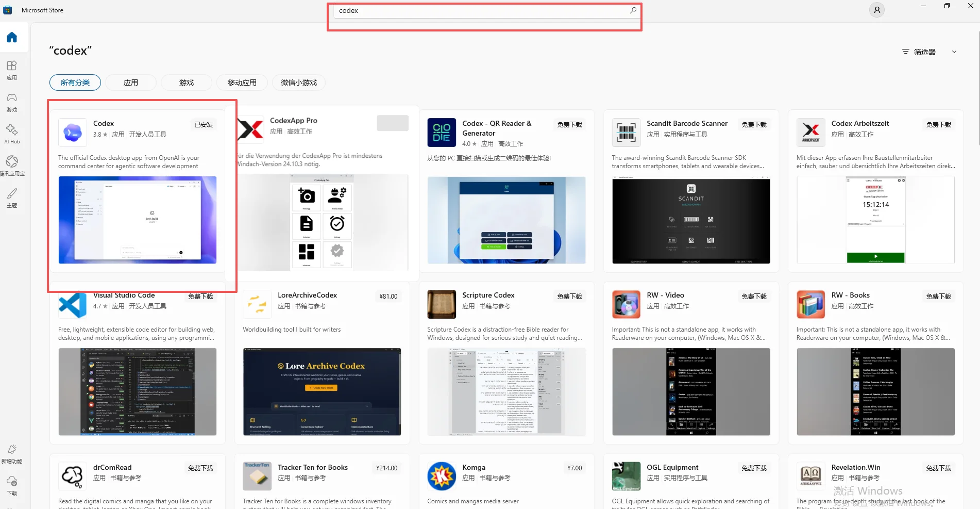Click 免费下载 for Revelation.Win
980x509 pixels.
click(x=938, y=468)
